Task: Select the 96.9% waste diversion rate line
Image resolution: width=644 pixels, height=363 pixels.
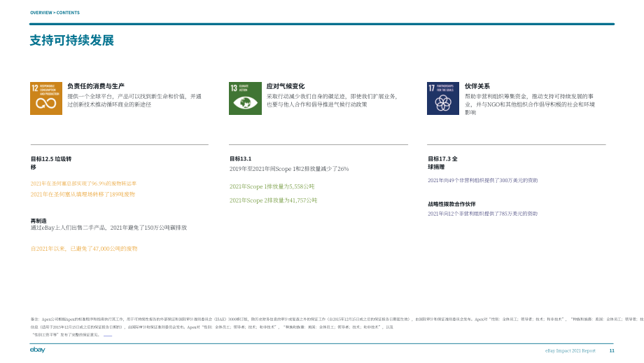Action: 83,184
